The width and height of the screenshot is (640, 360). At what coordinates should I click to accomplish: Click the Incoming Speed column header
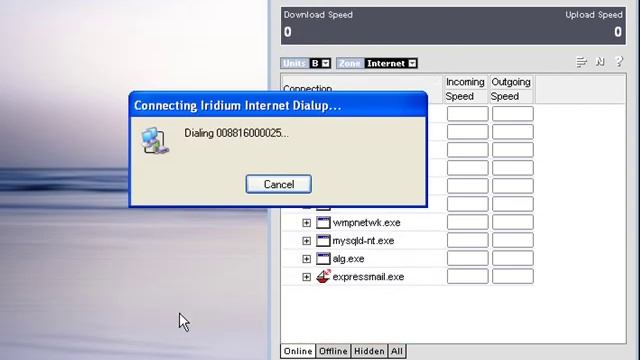[x=465, y=89]
